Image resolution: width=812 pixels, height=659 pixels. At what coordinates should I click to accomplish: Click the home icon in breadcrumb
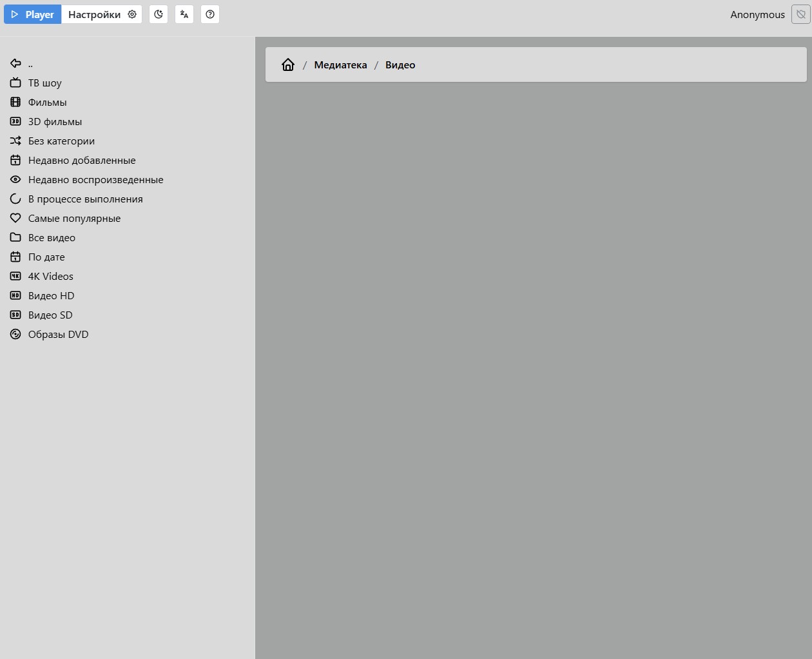coord(288,64)
